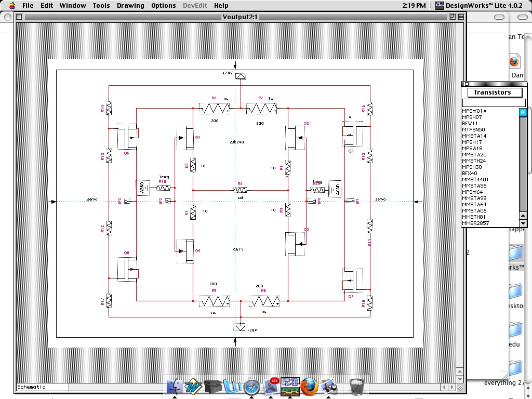This screenshot has height=399, width=532.
Task: Click the schematic horizontal scroll-right arrow
Action: pyautogui.click(x=452, y=387)
